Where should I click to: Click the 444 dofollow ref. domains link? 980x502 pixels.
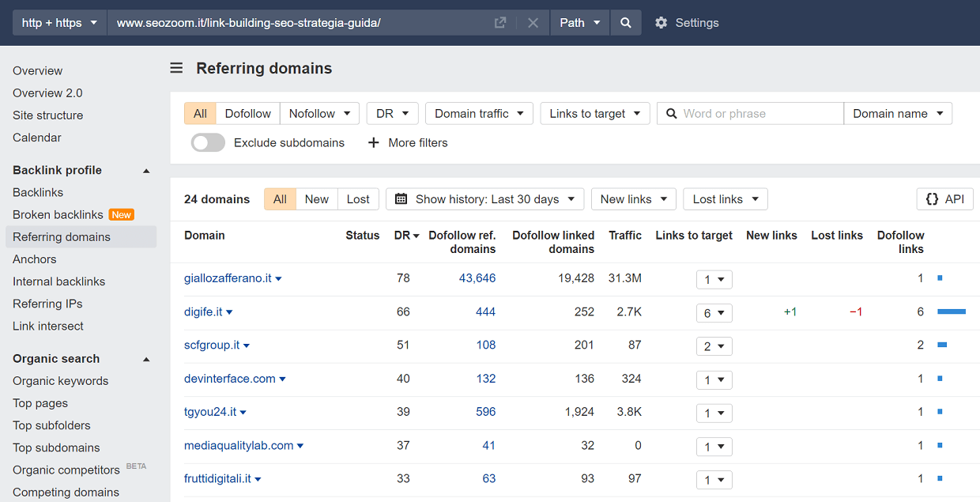485,312
